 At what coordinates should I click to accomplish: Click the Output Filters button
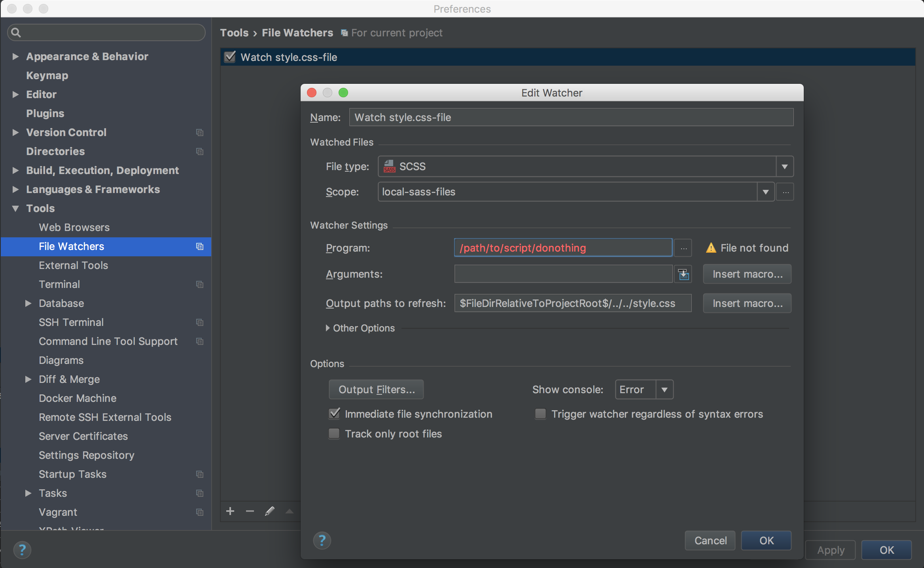[376, 390]
